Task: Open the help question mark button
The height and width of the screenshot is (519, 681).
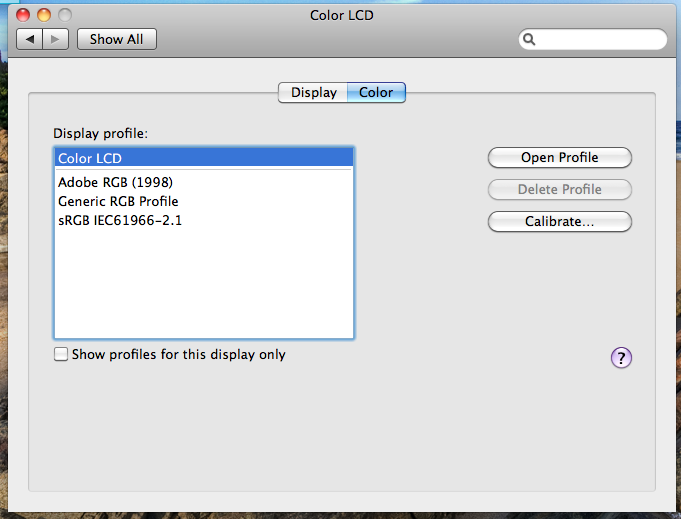Action: [621, 358]
